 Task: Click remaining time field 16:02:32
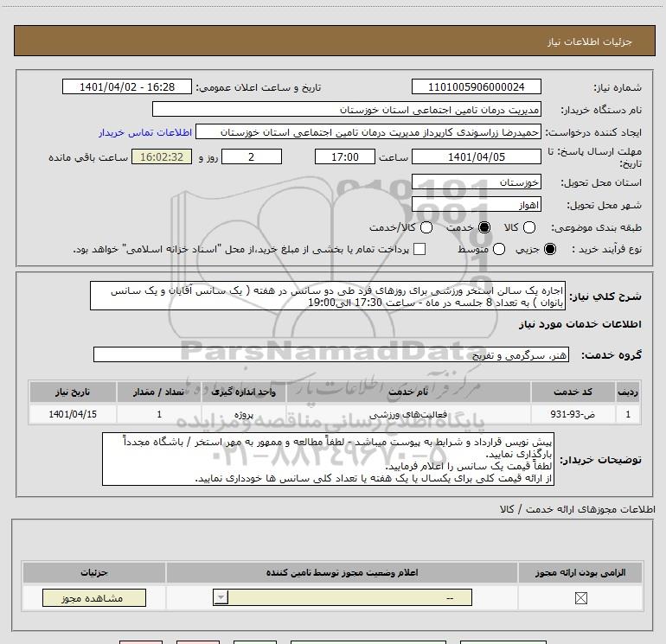tap(162, 156)
